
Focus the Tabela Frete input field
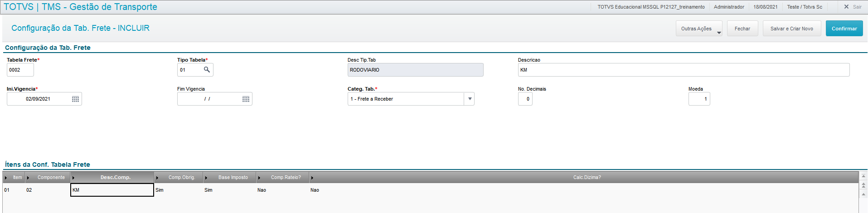[x=20, y=70]
